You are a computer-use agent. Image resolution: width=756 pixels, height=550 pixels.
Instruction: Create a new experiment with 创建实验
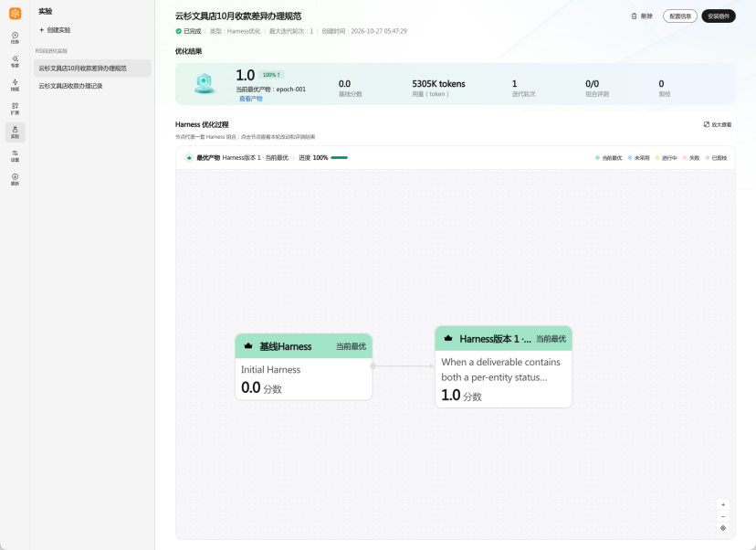tap(55, 30)
